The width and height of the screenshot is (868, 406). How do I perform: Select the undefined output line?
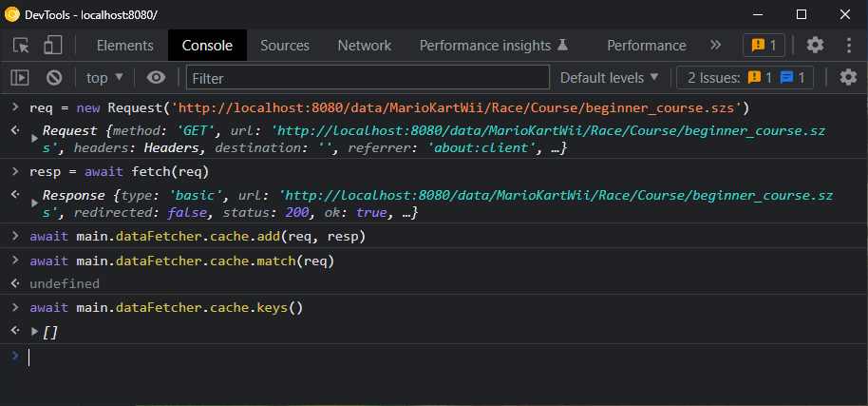65,283
